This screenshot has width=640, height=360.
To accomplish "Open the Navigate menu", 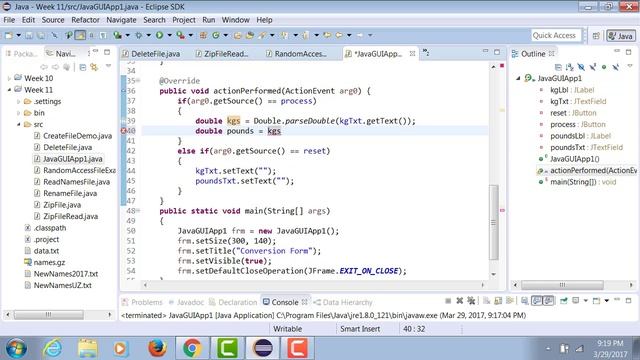I will [121, 20].
